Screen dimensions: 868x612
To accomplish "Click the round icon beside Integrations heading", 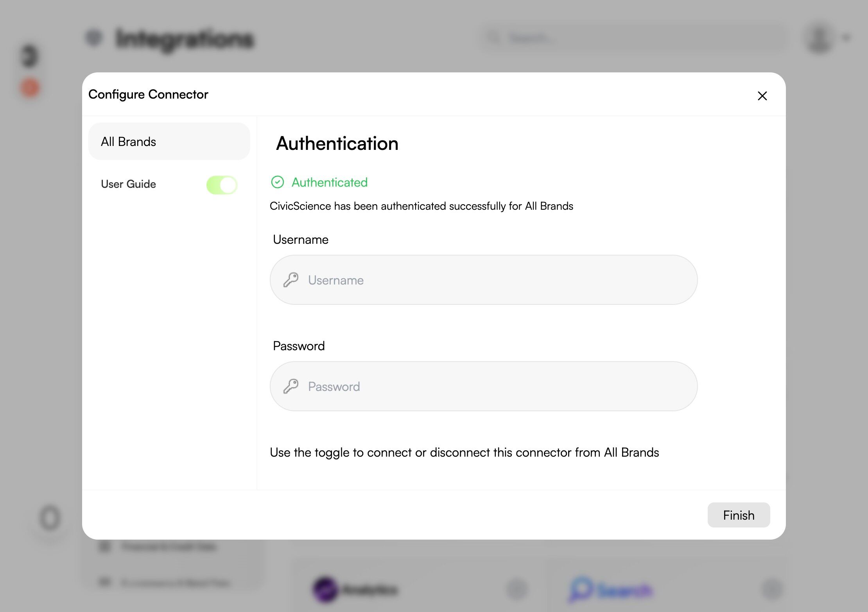I will click(x=94, y=38).
